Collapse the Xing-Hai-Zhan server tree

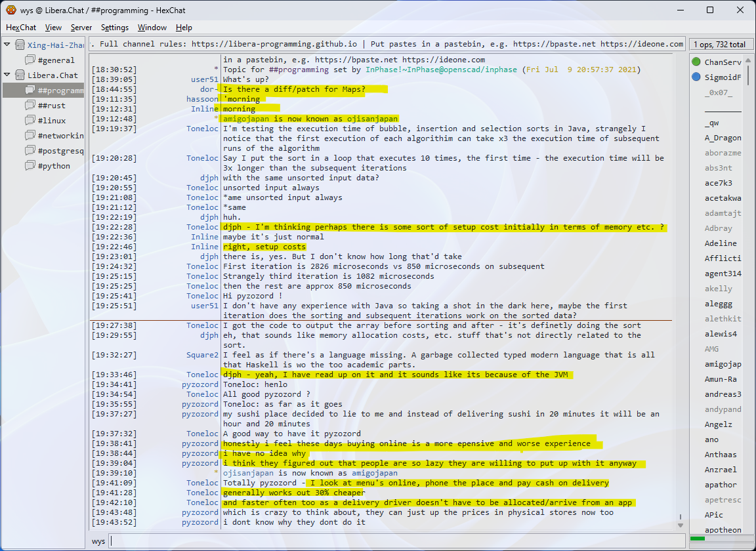tap(7, 45)
